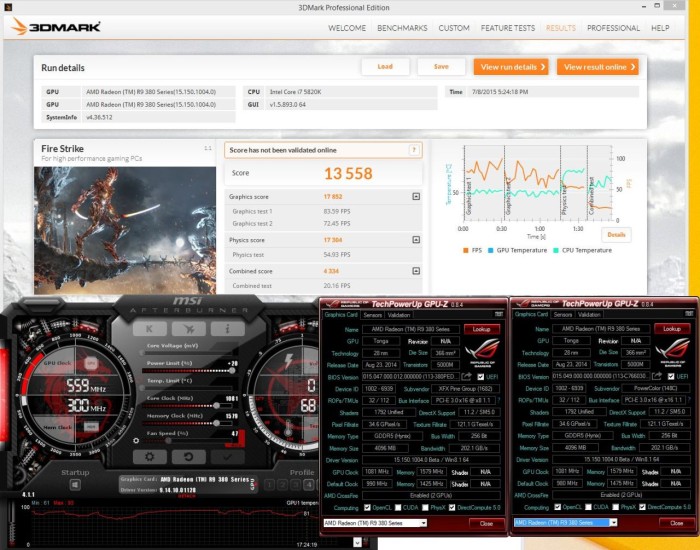Toggle the Afterburner Startup Windows icon
Viewport: 700px width, 550px height.
75,484
